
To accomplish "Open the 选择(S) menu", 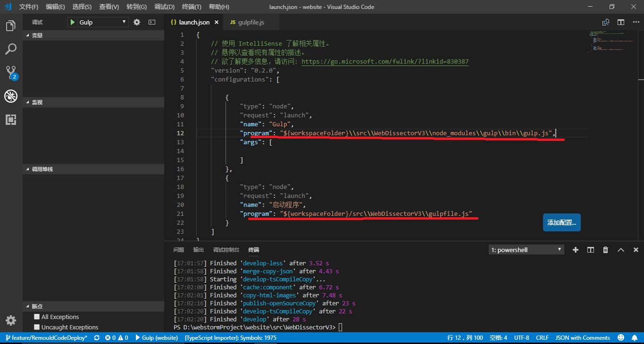I will pyautogui.click(x=82, y=7).
